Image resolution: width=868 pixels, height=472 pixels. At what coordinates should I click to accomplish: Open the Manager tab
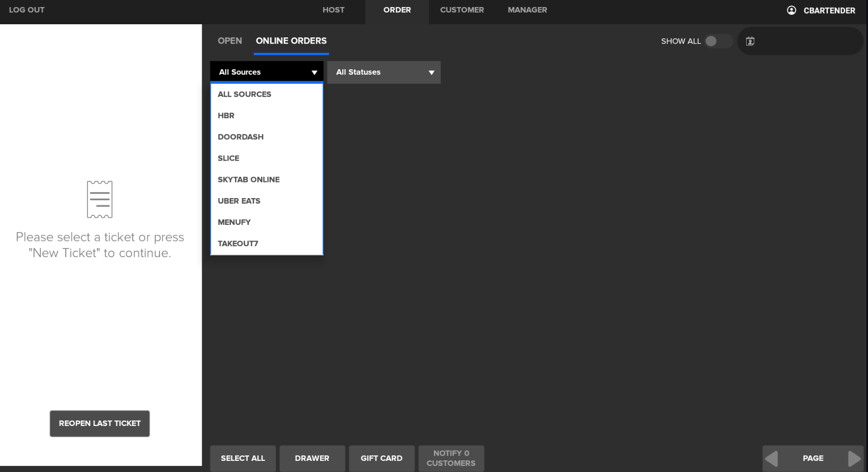click(527, 10)
